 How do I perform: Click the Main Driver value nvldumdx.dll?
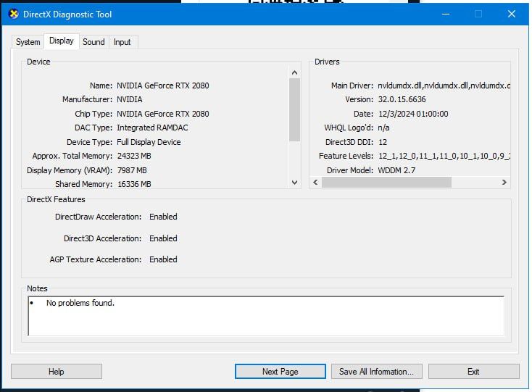444,86
